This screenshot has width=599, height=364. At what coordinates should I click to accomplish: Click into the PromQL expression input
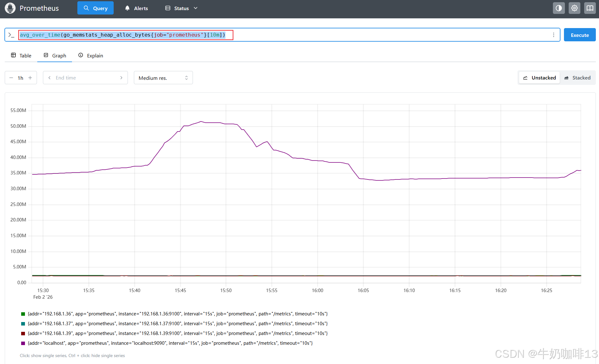(x=283, y=35)
